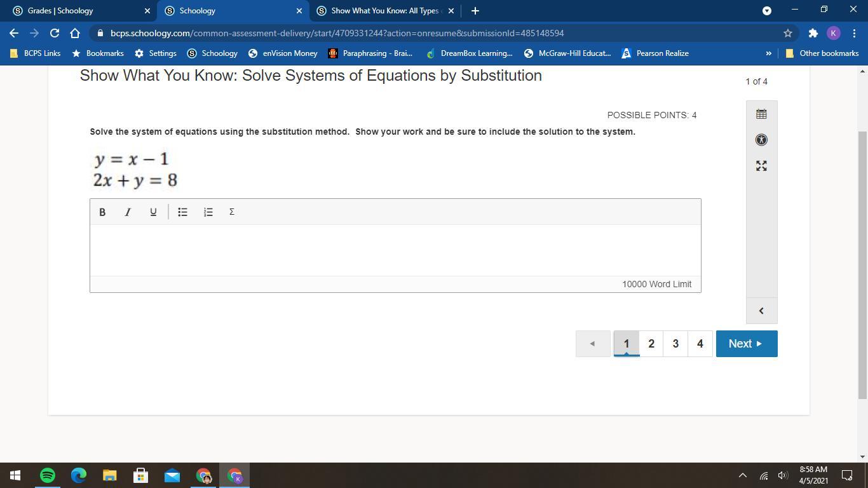Insert a numbered list in editor
Image resolution: width=868 pixels, height=488 pixels.
208,212
